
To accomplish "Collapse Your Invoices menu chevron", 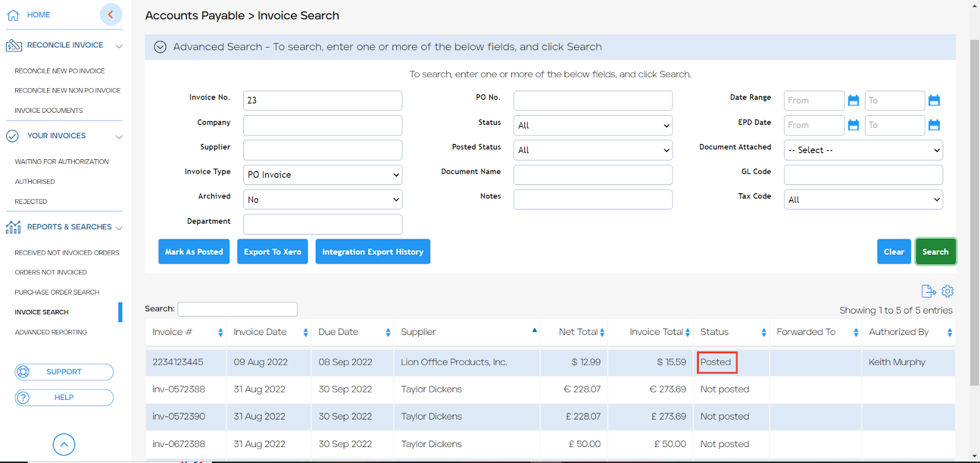I will tap(119, 137).
